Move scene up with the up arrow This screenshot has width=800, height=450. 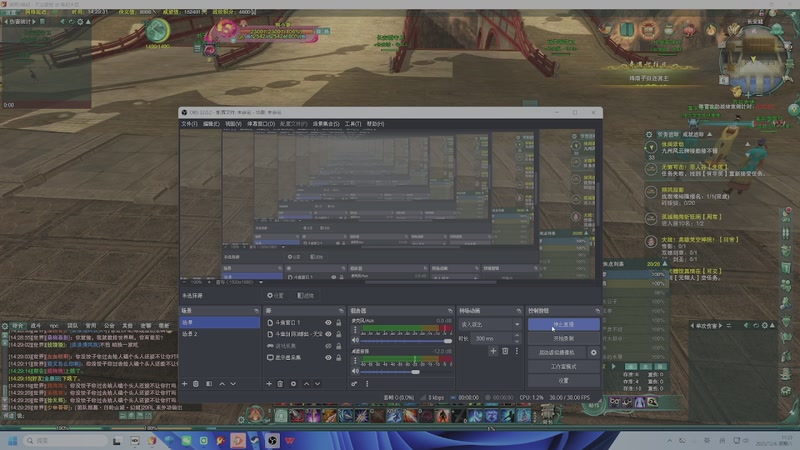(x=222, y=384)
